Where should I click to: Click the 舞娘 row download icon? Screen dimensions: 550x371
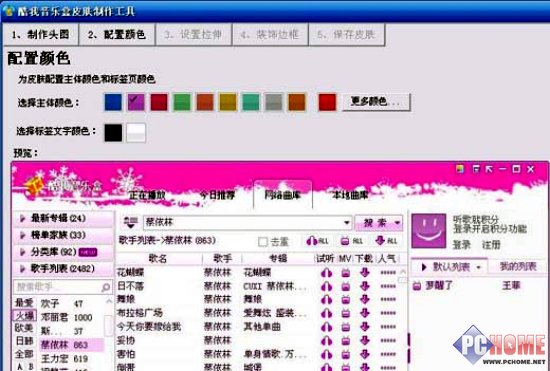365,299
